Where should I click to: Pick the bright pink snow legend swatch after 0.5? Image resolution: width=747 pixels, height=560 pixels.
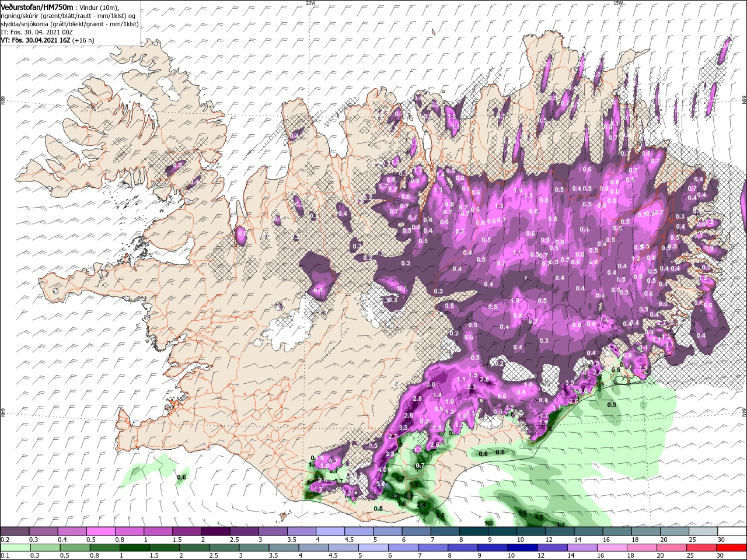pos(101,532)
